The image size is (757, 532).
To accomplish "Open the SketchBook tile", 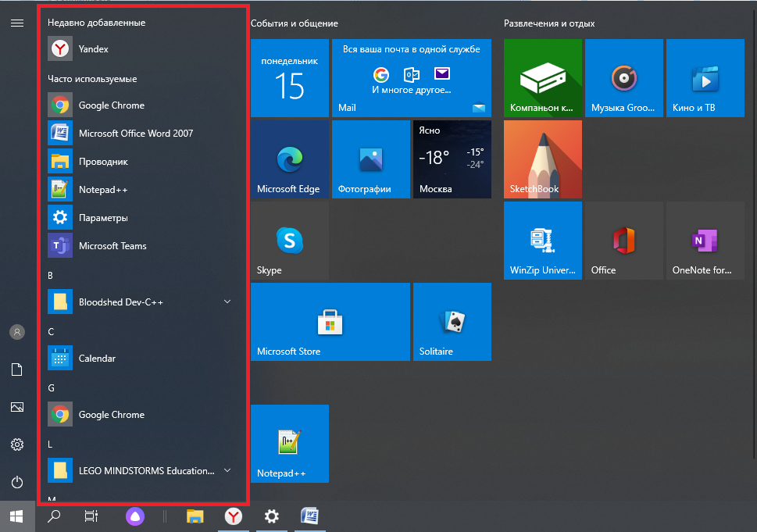I will 543,159.
